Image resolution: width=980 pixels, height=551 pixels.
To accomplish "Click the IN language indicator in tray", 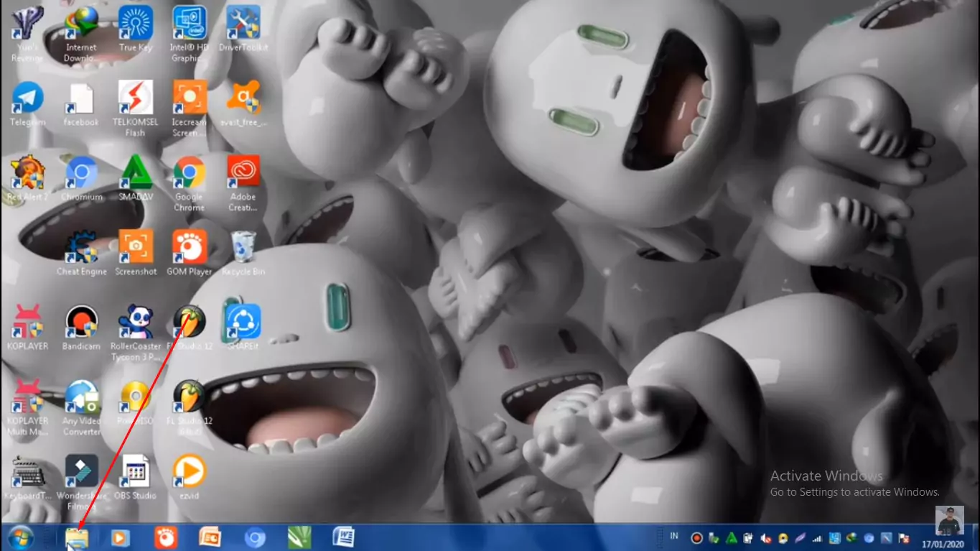I will pos(674,536).
